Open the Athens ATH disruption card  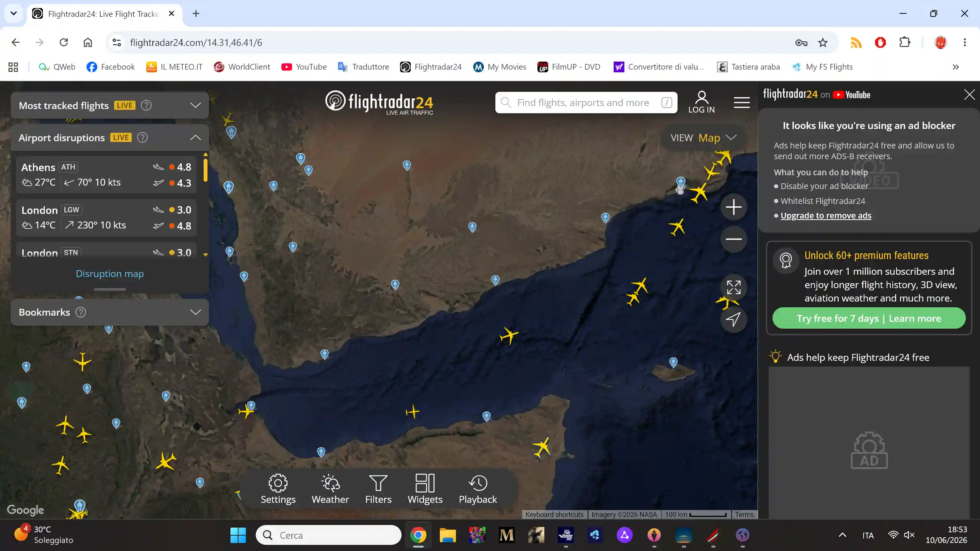pos(106,175)
